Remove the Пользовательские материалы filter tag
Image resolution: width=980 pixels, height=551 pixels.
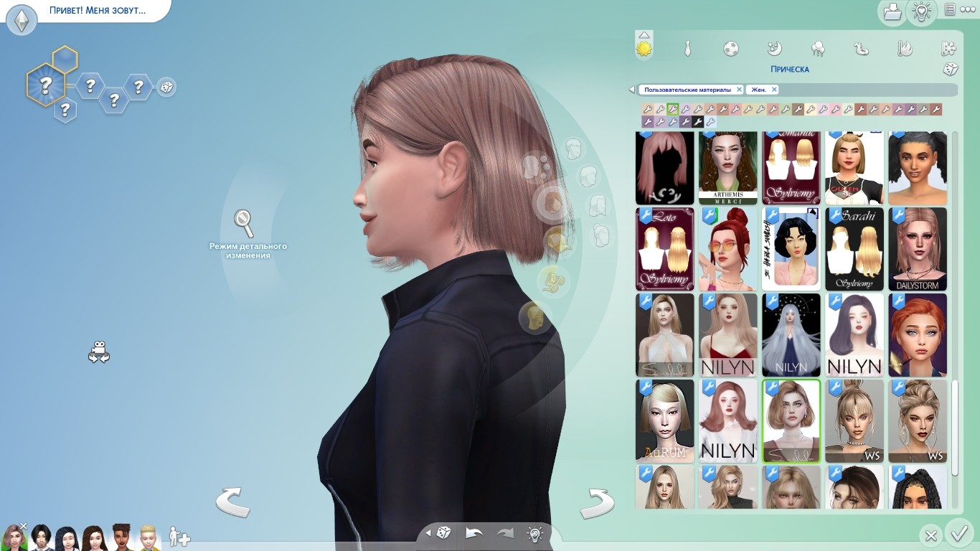739,90
